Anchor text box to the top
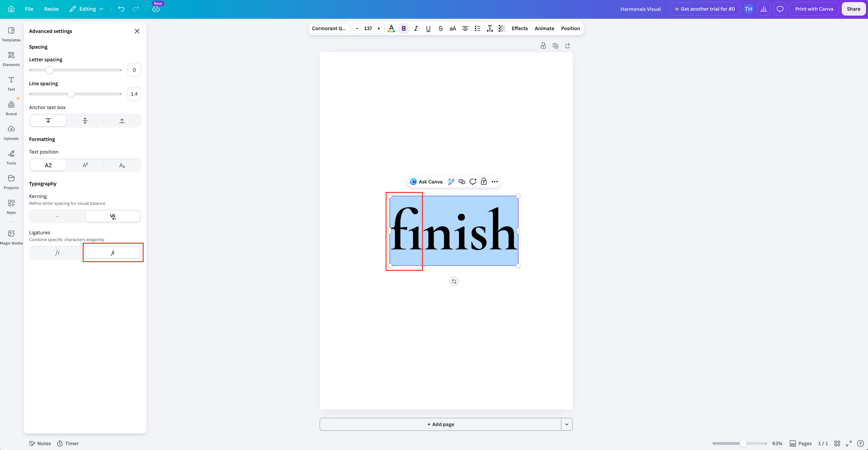This screenshot has width=868, height=450. point(48,121)
